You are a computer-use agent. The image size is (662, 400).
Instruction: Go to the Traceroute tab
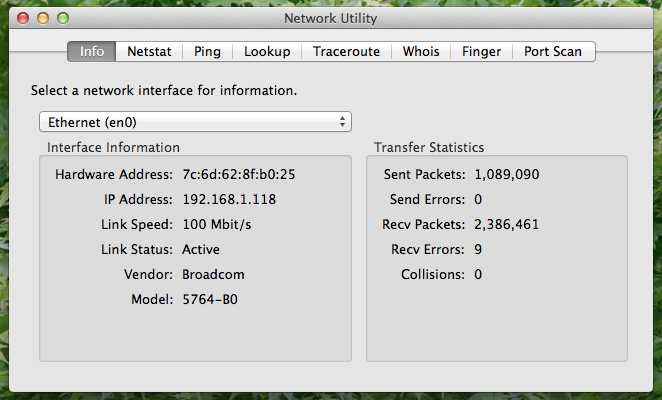(346, 52)
